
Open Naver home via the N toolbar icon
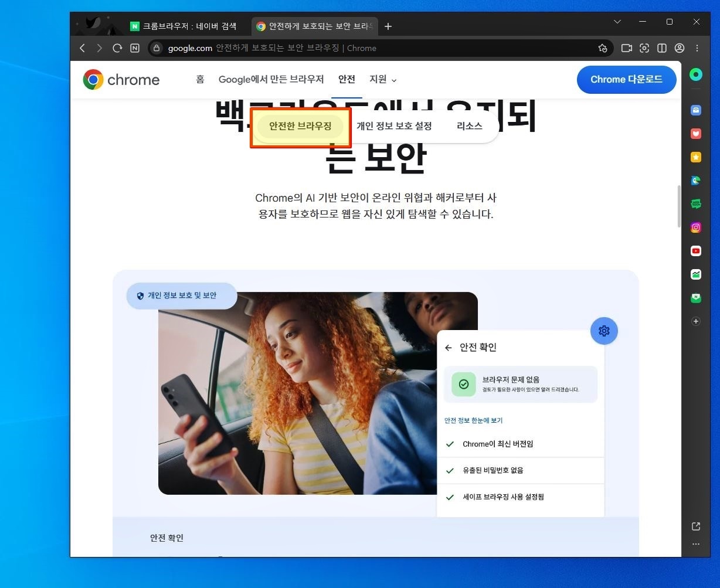tap(135, 48)
